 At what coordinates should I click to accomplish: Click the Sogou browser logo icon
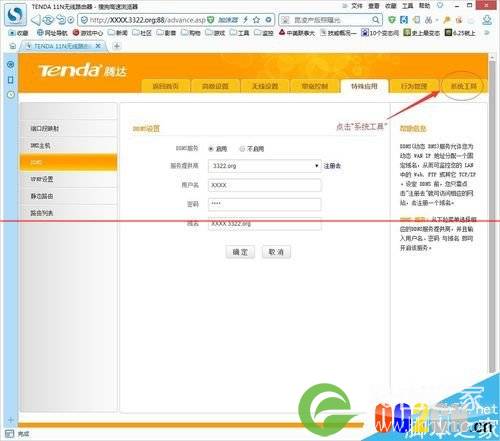tap(16, 14)
